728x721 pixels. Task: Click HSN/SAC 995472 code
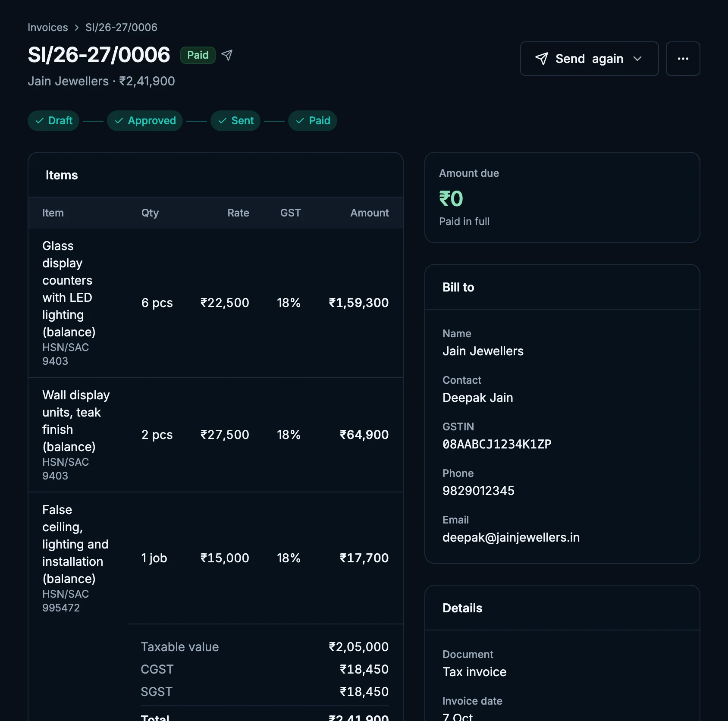point(66,601)
